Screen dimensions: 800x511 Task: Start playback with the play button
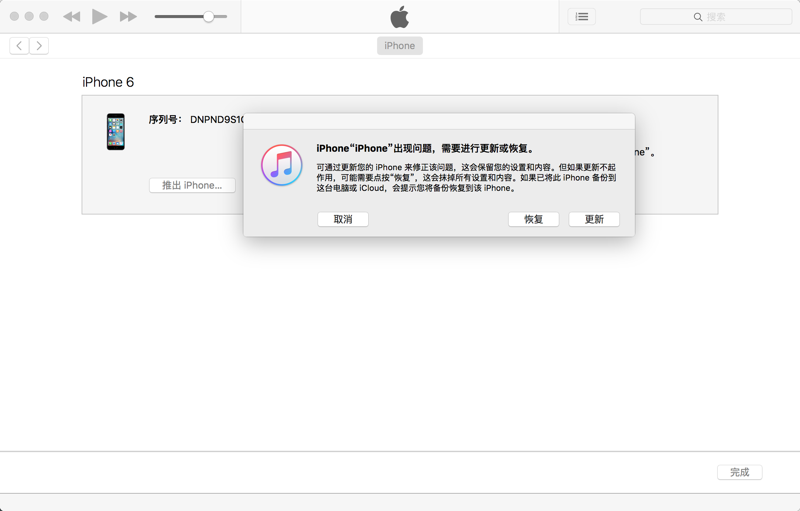point(99,16)
